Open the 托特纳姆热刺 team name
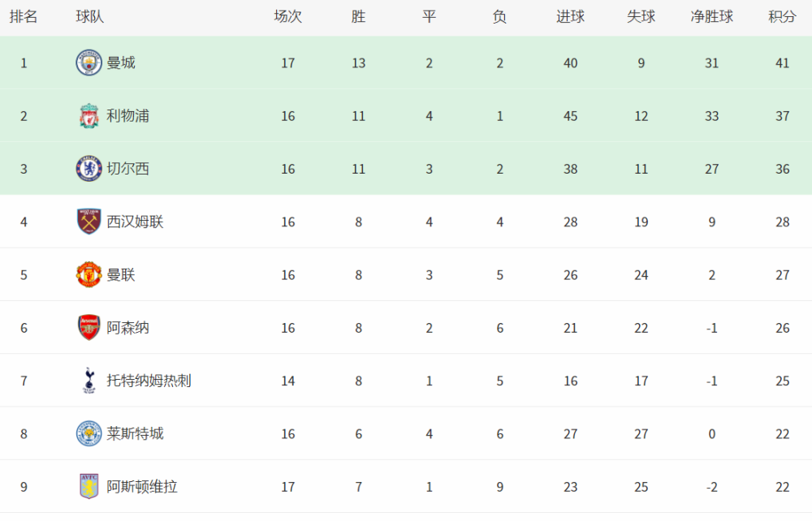The width and height of the screenshot is (812, 521). tap(149, 381)
